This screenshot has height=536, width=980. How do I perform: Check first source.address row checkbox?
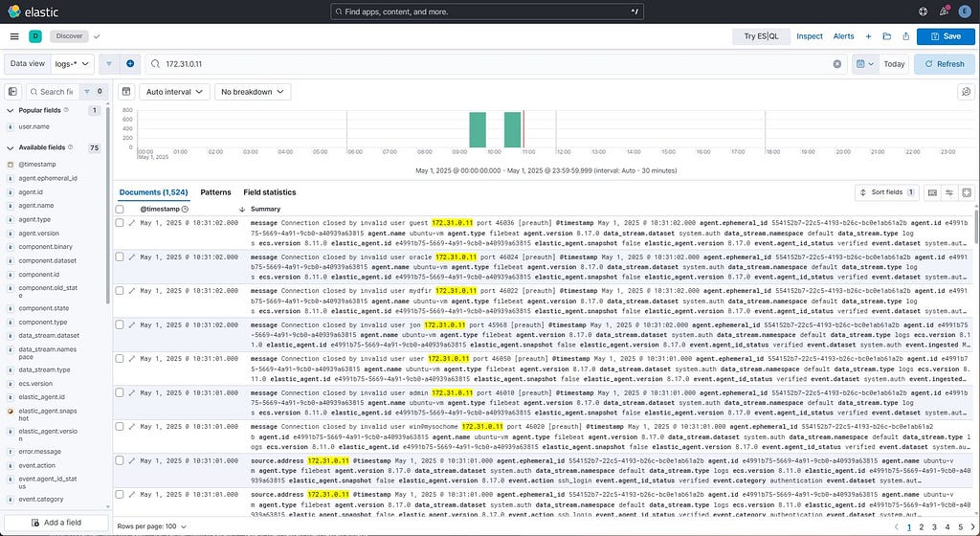coord(120,460)
